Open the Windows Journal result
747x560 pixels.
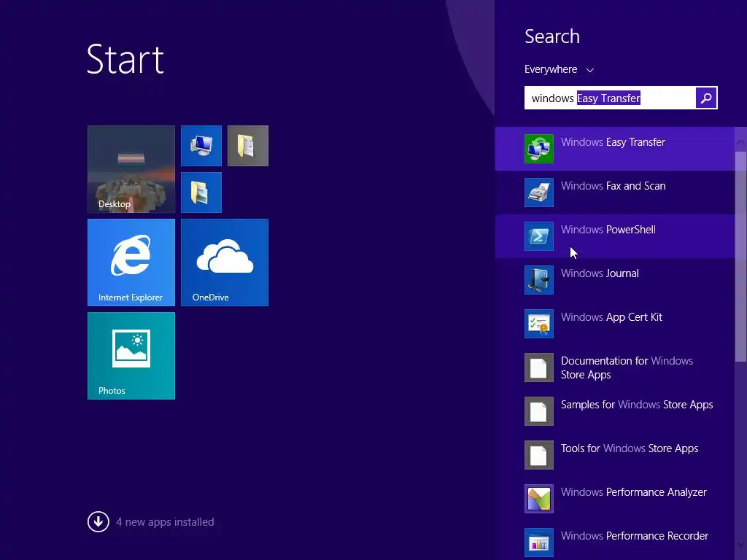pyautogui.click(x=614, y=280)
